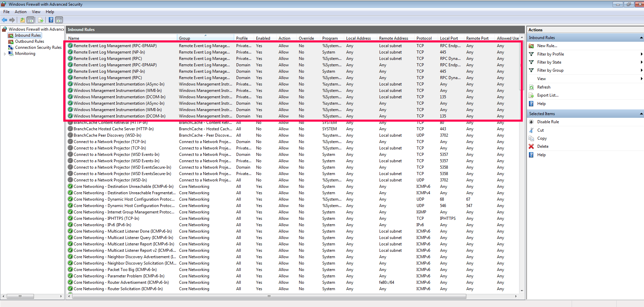Sort by the Remote Address column header

396,38
